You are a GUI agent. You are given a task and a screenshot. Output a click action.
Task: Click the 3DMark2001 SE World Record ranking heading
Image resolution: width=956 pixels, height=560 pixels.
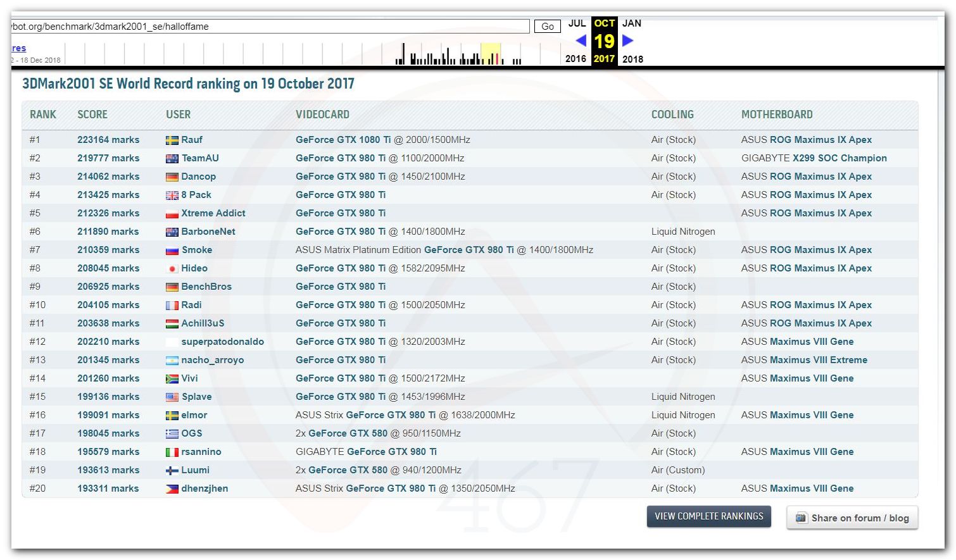188,84
